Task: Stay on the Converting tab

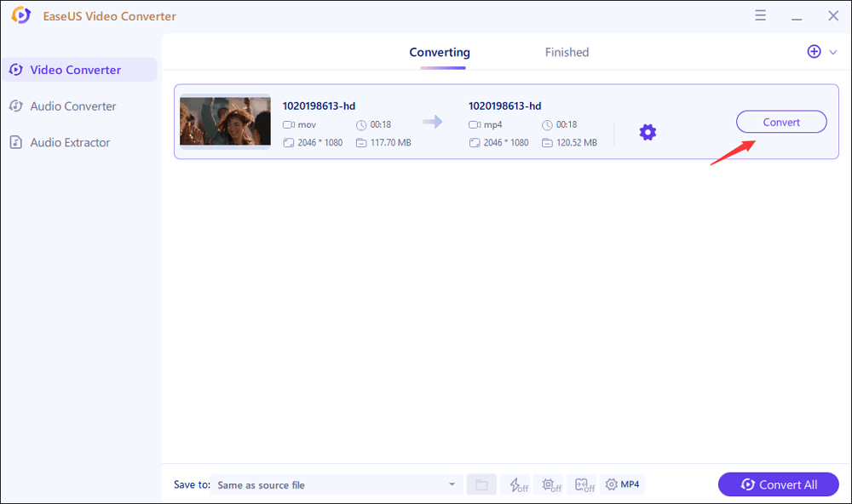Action: pos(440,52)
